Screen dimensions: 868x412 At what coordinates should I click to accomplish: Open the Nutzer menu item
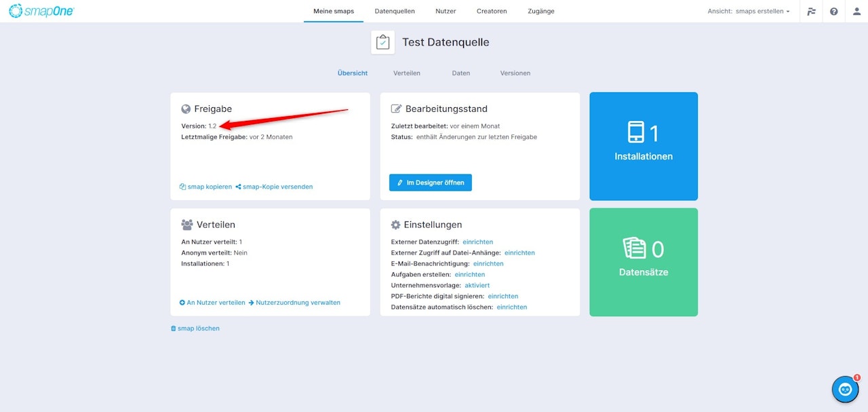click(446, 11)
